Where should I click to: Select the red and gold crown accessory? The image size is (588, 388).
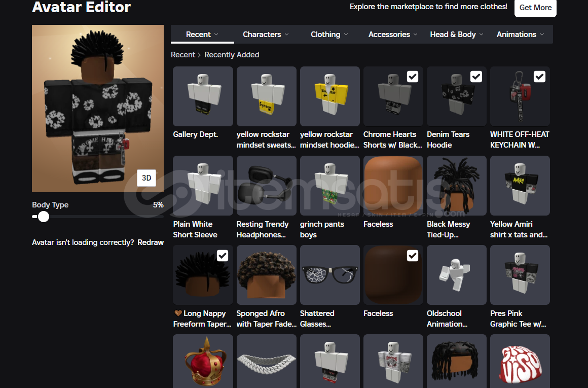point(203,361)
